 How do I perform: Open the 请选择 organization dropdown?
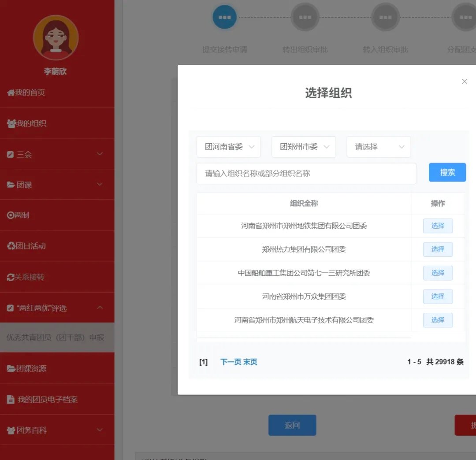click(x=379, y=147)
